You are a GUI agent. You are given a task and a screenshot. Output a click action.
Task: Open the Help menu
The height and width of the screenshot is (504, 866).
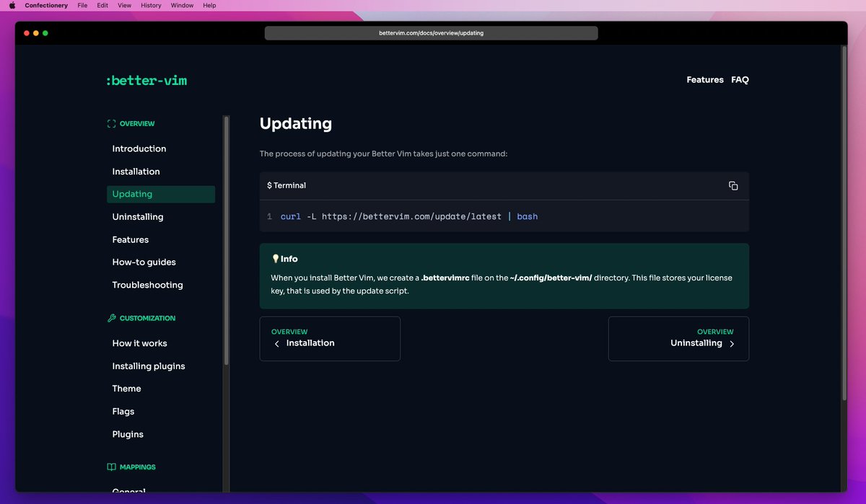[209, 5]
